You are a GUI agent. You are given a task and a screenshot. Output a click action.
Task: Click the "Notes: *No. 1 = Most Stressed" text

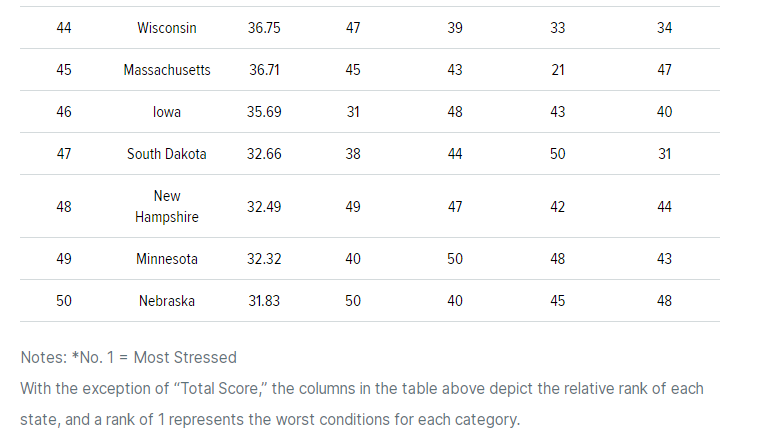point(128,357)
